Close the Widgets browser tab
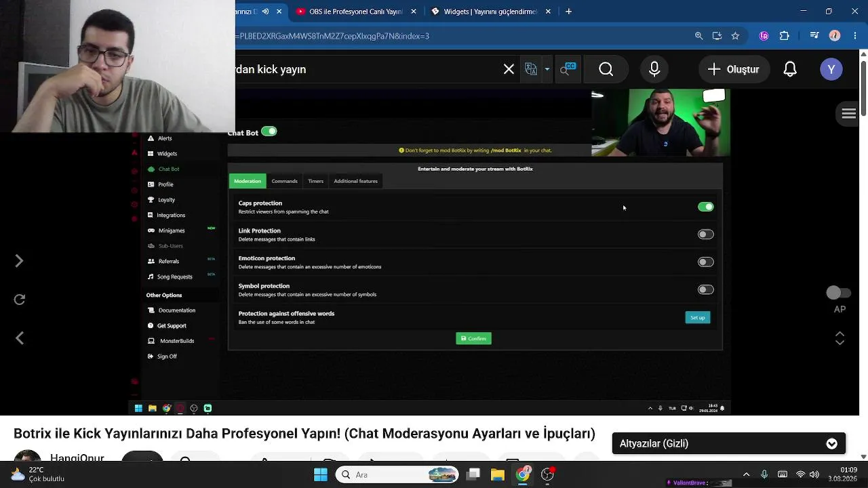The image size is (868, 488). 548,12
